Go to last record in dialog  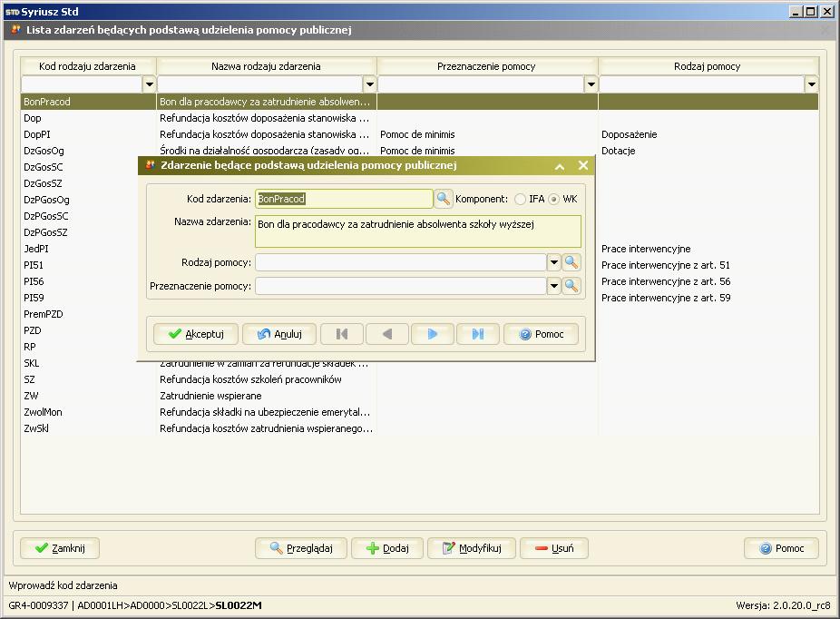(478, 334)
